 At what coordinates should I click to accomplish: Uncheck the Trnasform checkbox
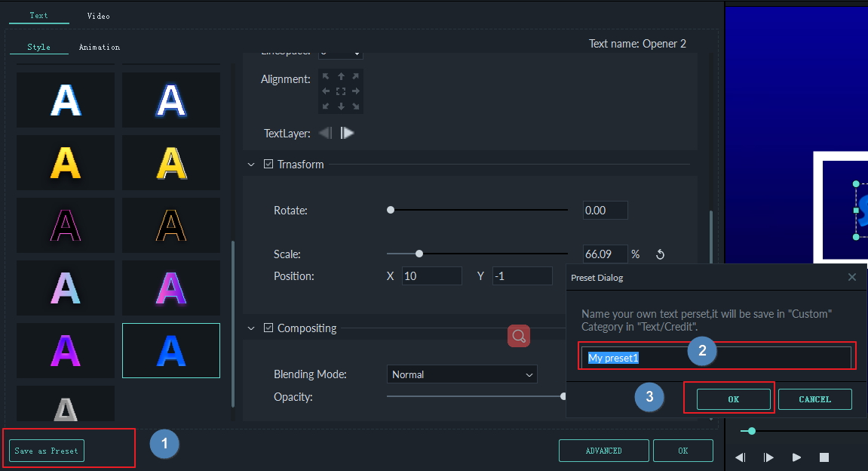(x=268, y=164)
